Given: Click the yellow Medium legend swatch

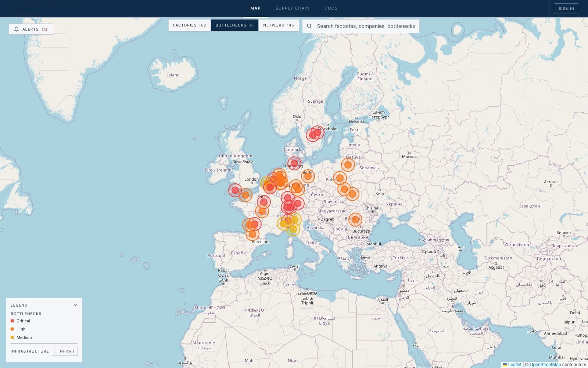Looking at the screenshot, I should pyautogui.click(x=12, y=337).
